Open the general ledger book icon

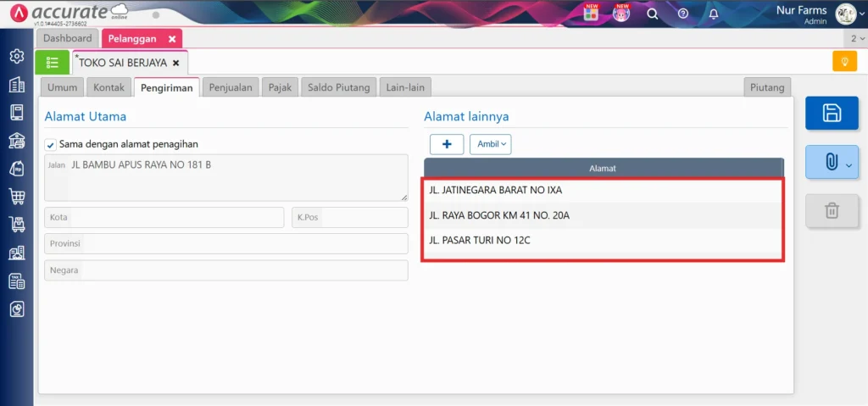tap(17, 113)
